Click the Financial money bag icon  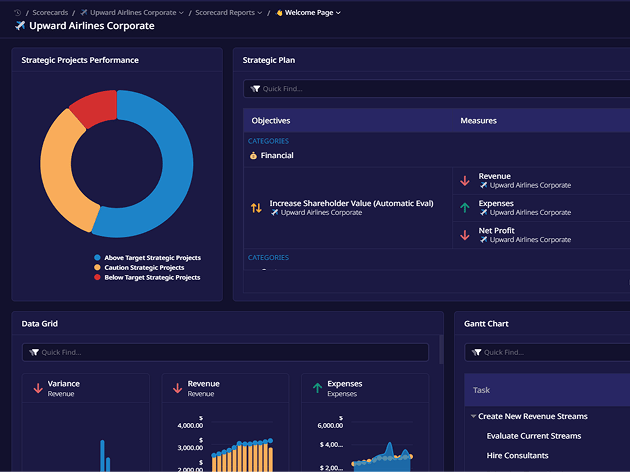click(x=253, y=155)
